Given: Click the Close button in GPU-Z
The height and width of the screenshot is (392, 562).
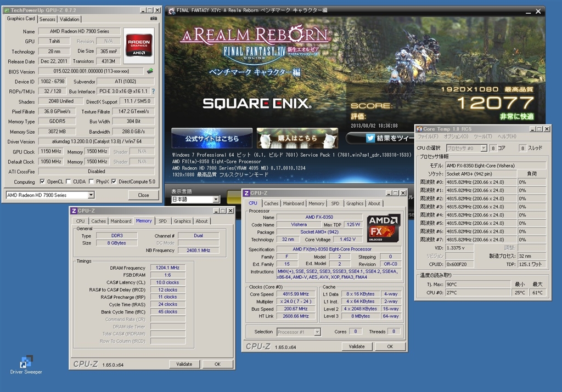Looking at the screenshot, I should [143, 195].
